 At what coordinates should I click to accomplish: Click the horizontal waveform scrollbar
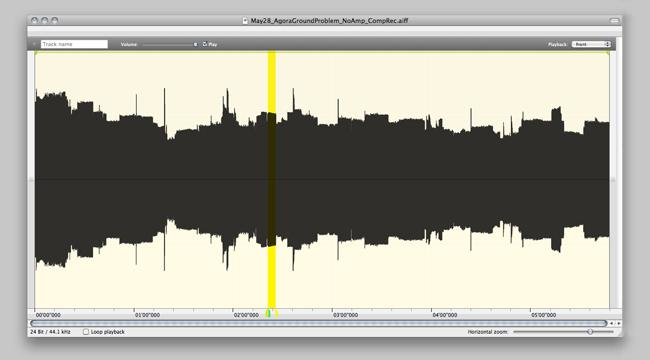(x=319, y=323)
